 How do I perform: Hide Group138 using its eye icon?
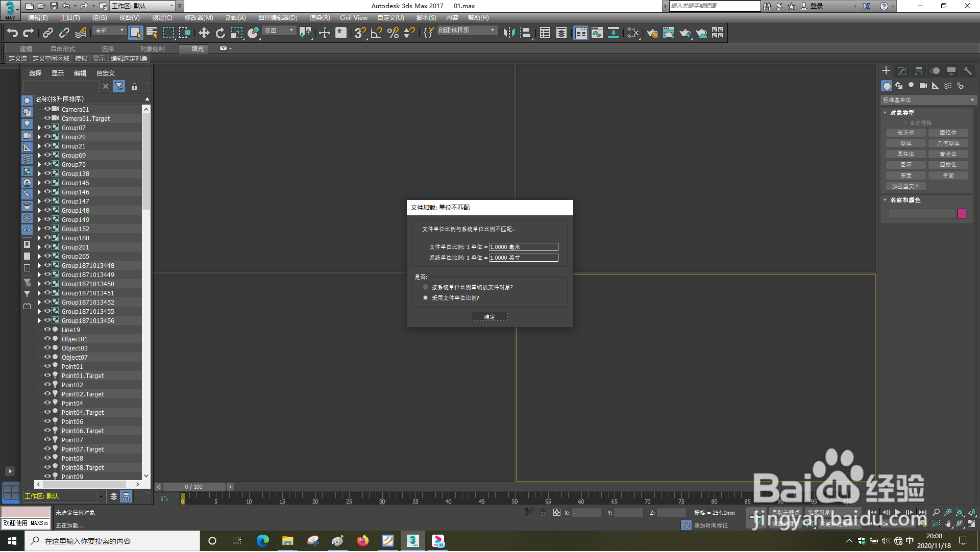click(x=47, y=173)
